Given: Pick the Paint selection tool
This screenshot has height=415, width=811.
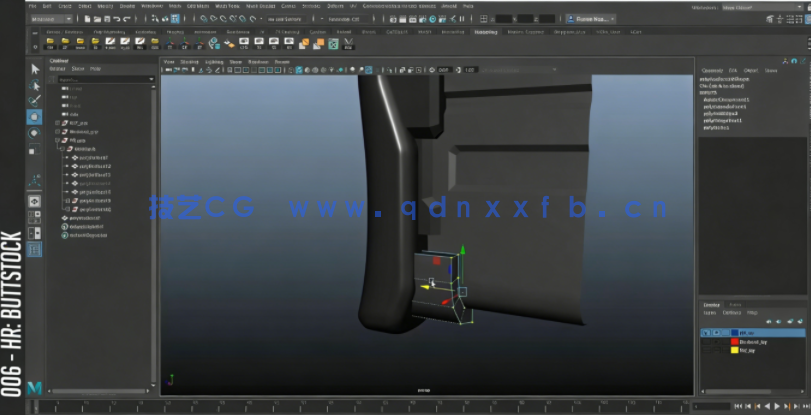Looking at the screenshot, I should tap(34, 101).
